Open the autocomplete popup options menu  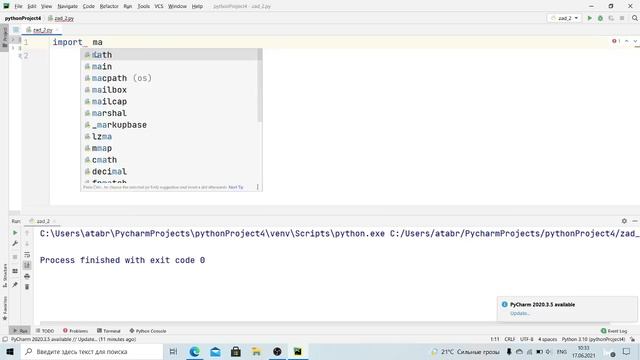coord(258,187)
